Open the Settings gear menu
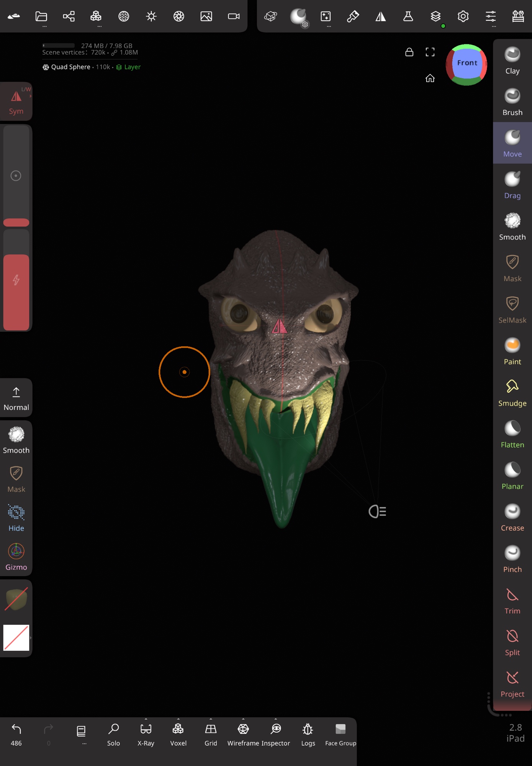The image size is (532, 766). pyautogui.click(x=463, y=16)
